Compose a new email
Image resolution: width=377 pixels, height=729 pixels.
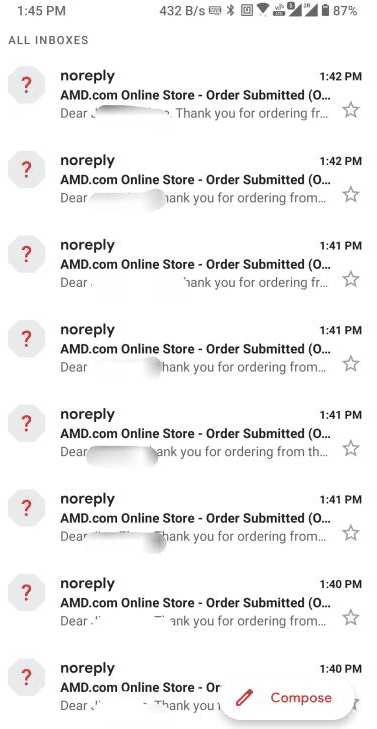285,697
